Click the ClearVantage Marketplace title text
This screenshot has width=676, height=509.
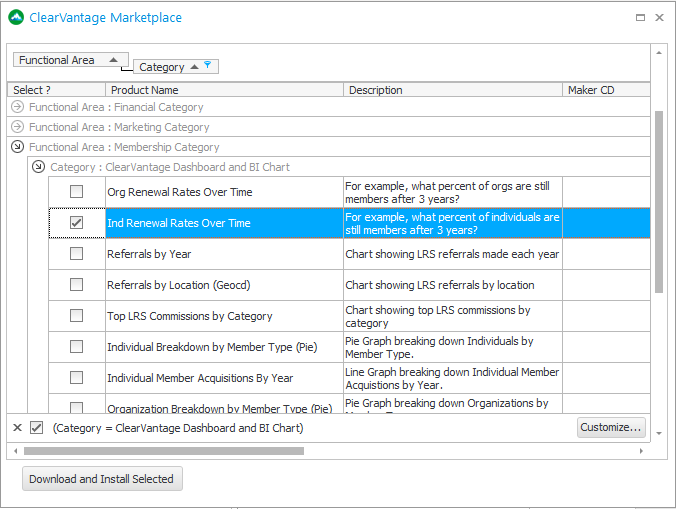(106, 17)
